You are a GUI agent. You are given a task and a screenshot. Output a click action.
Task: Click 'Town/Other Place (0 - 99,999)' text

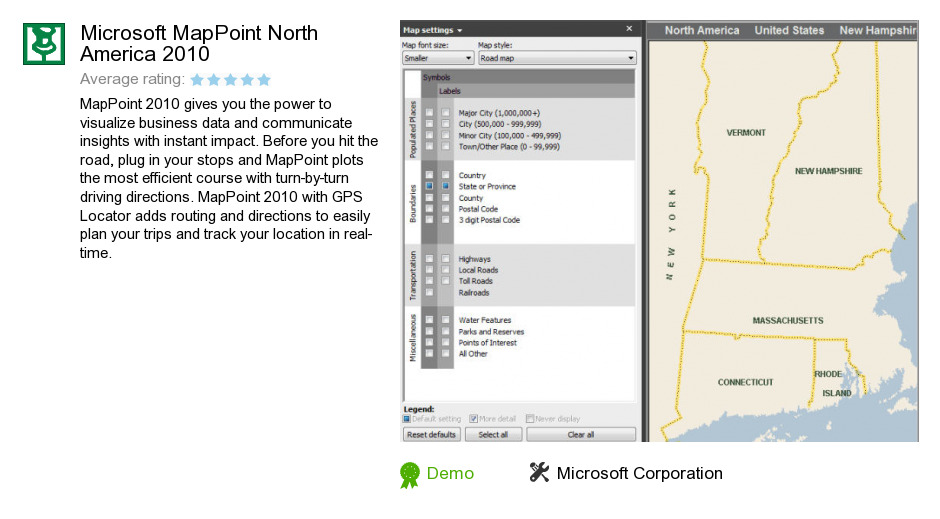tap(509, 147)
